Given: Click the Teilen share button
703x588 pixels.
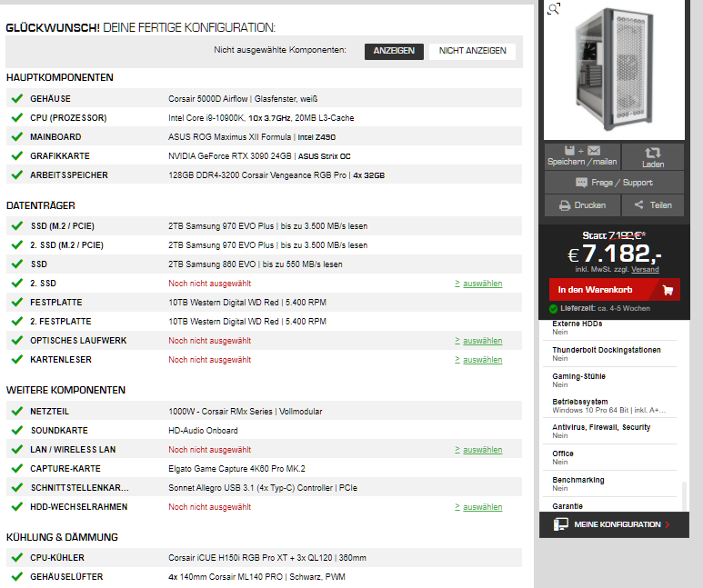Looking at the screenshot, I should point(653,205).
